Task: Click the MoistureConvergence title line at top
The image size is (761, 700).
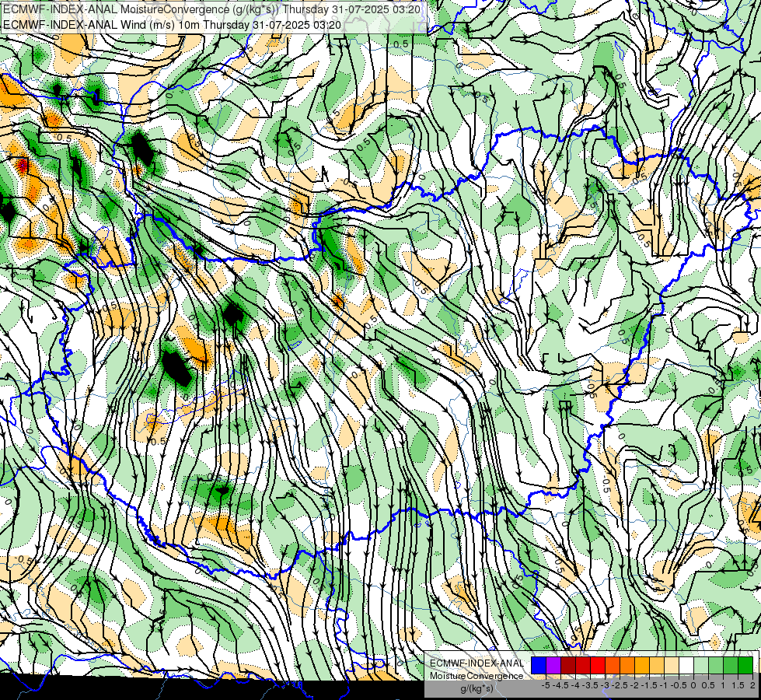Action: [x=212, y=9]
